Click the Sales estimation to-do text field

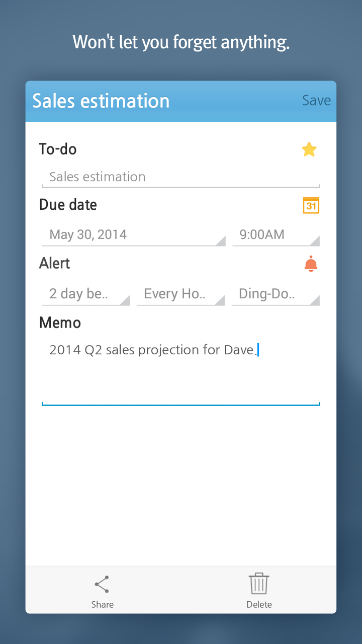[180, 177]
